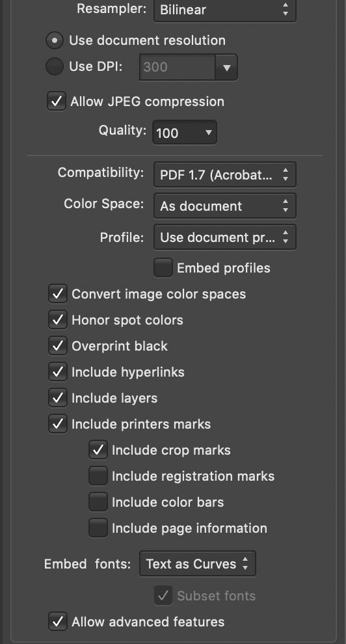Uncheck Include crop marks
346x644 pixels.
pyautogui.click(x=98, y=449)
